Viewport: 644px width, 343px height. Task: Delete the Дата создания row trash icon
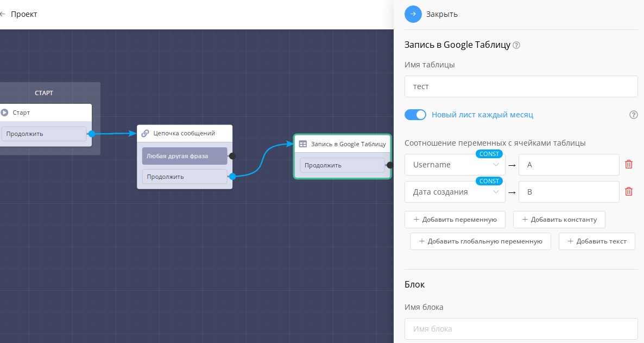tap(629, 191)
